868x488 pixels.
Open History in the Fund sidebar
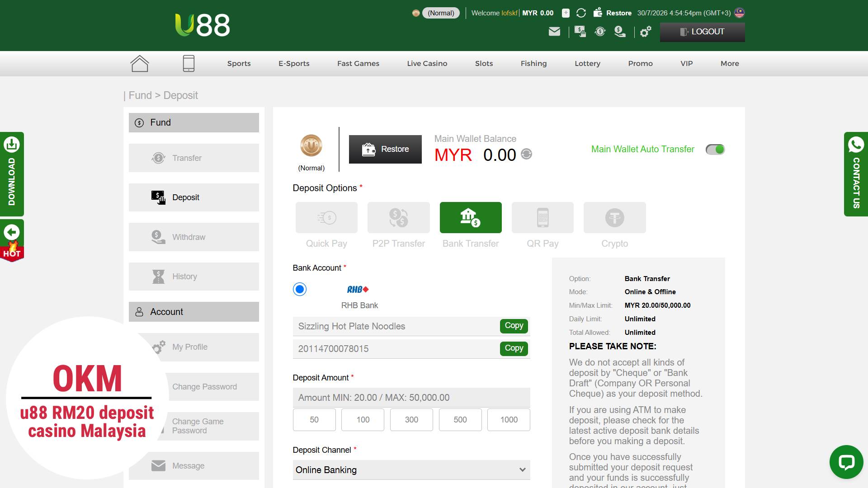[194, 277]
